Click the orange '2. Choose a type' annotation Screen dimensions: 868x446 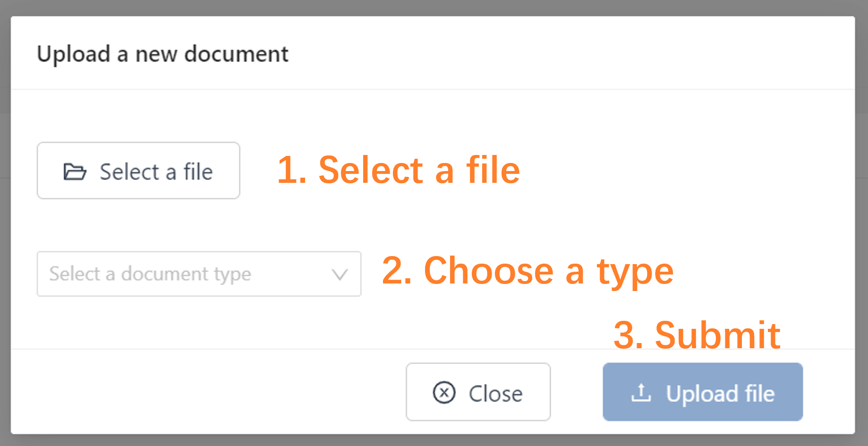pyautogui.click(x=528, y=271)
